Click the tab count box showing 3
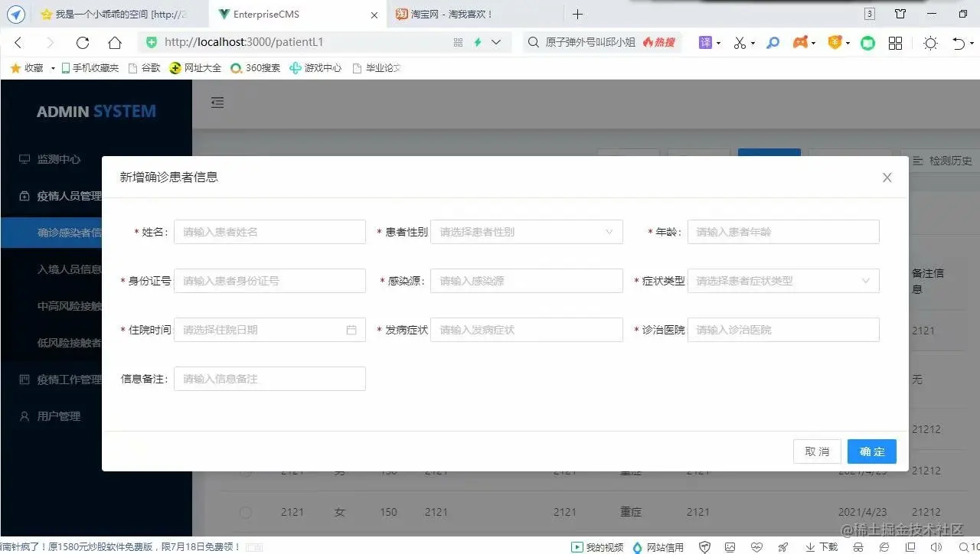980x554 pixels. point(870,14)
